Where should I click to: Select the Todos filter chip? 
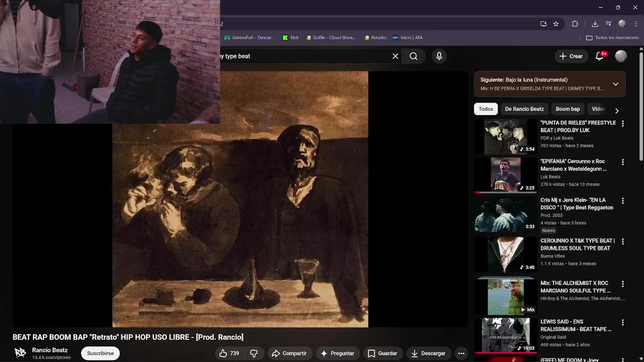[486, 109]
